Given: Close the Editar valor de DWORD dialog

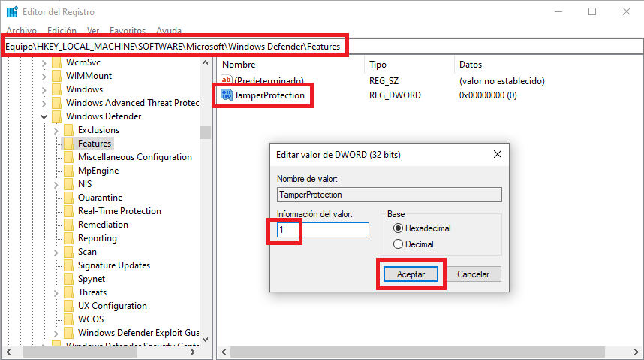Looking at the screenshot, I should pyautogui.click(x=498, y=154).
